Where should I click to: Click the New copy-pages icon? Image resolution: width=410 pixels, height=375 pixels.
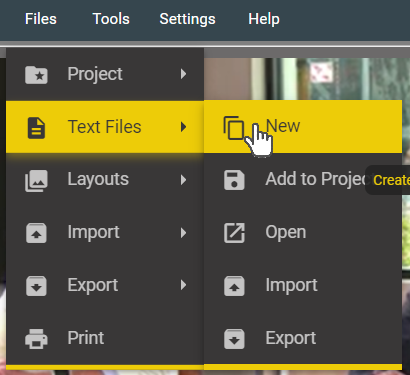pyautogui.click(x=234, y=127)
